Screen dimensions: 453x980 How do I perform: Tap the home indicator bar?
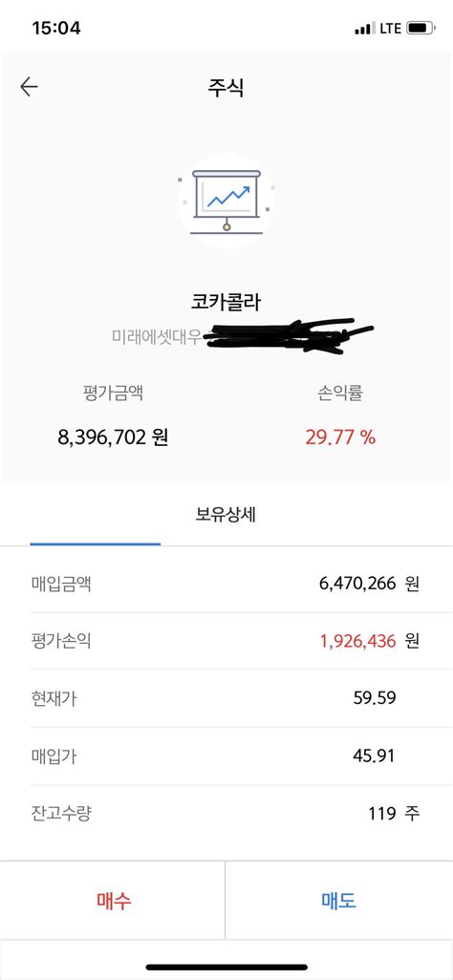226,967
